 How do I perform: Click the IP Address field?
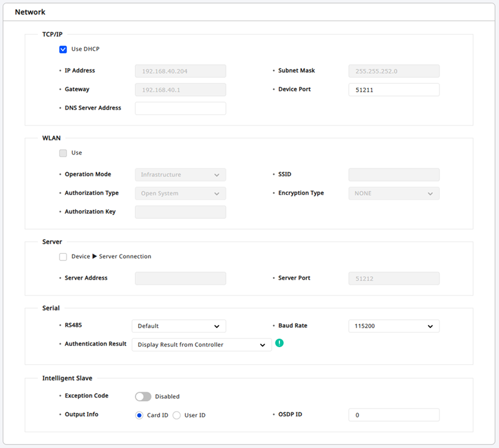tap(180, 71)
